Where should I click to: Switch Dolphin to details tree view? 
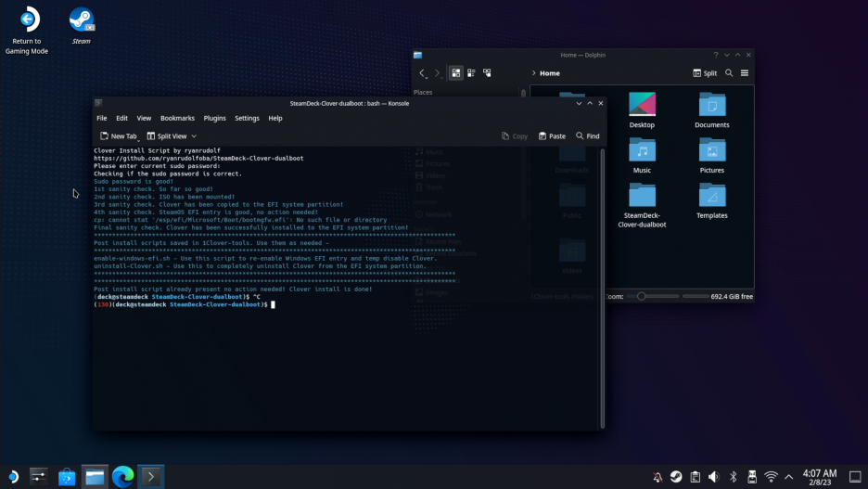[x=487, y=73]
